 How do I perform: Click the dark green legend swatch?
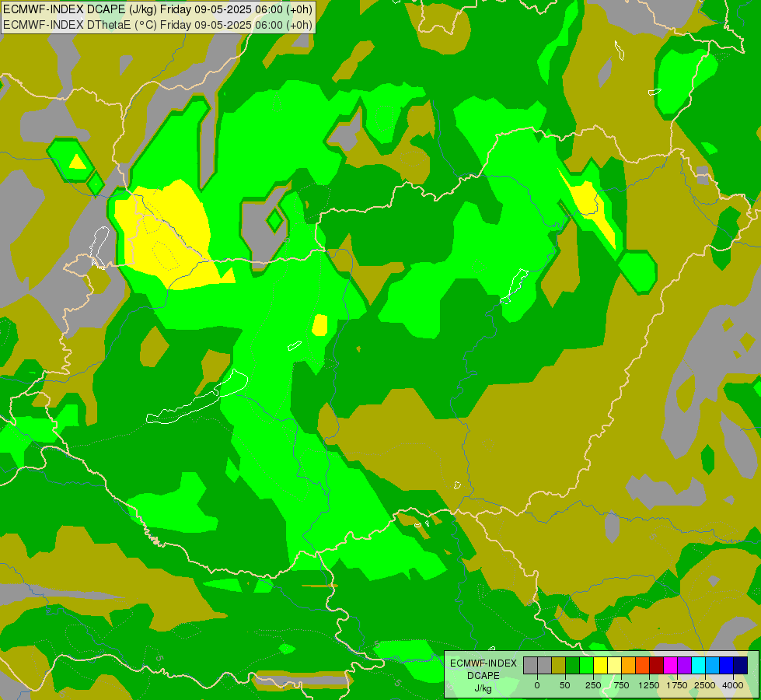pos(573,666)
